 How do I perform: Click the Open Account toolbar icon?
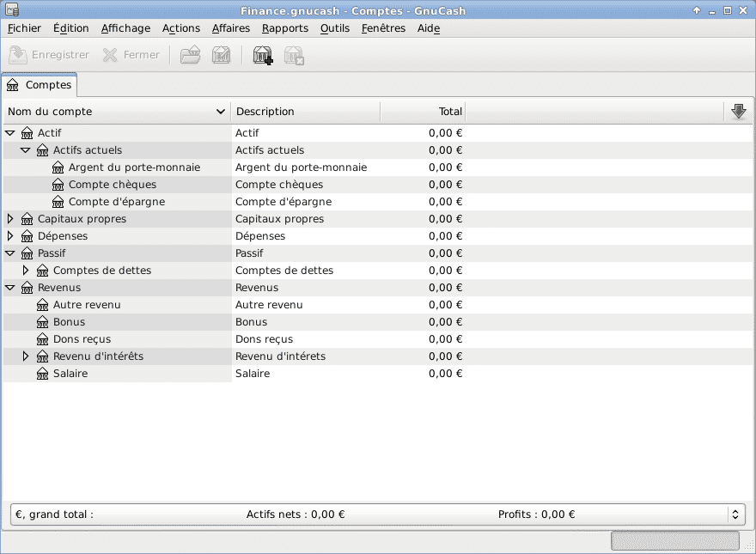point(190,56)
